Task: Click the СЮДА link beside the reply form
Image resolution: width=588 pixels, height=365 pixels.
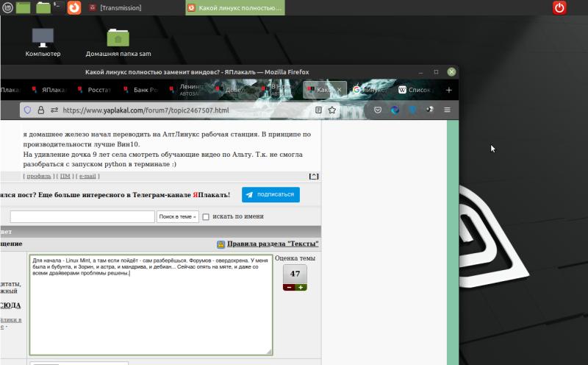Action: tap(10, 305)
